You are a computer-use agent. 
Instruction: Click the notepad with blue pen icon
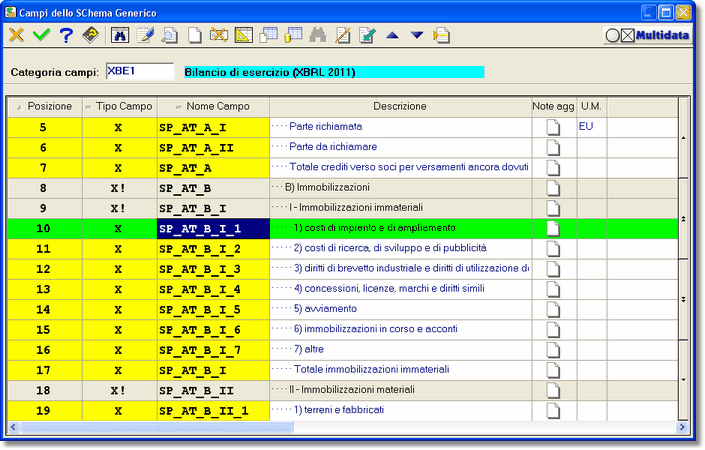[x=145, y=35]
